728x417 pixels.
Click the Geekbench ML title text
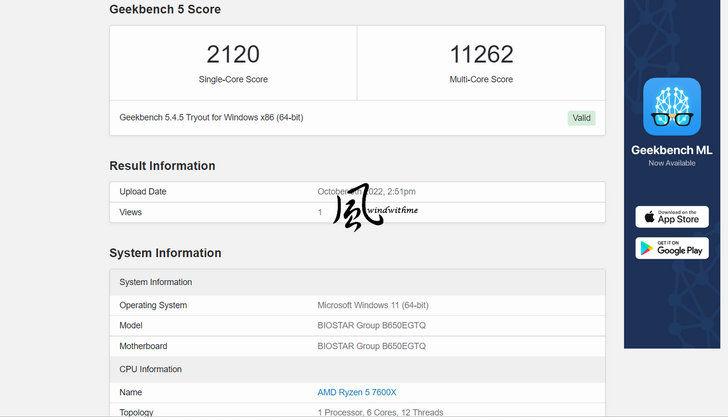point(671,150)
